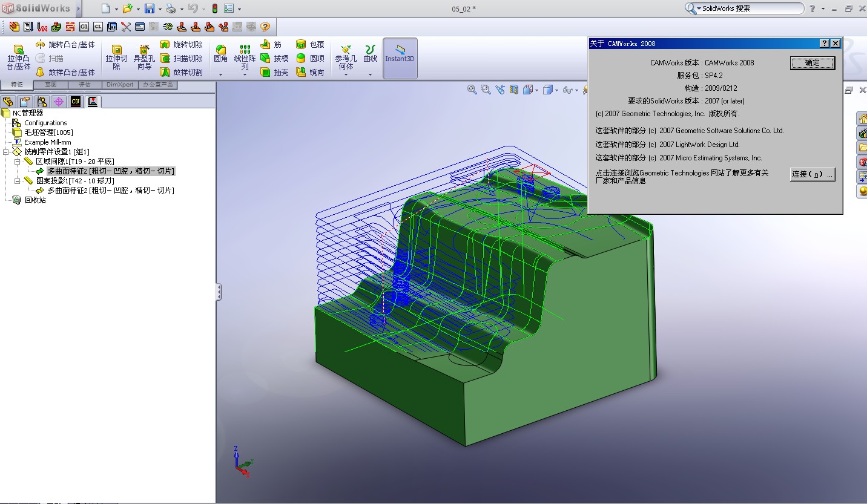Click the 镜向 mirror tool

point(310,73)
